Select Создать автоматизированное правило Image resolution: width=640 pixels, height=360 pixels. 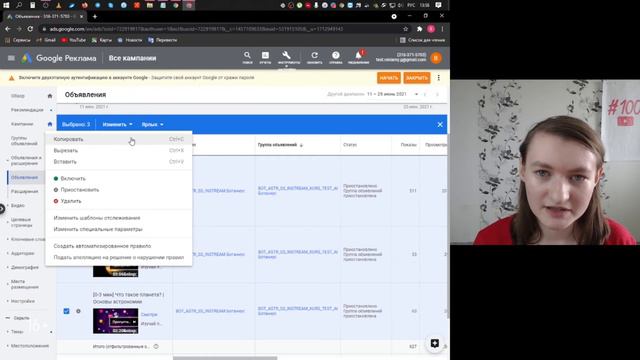[x=118, y=246]
